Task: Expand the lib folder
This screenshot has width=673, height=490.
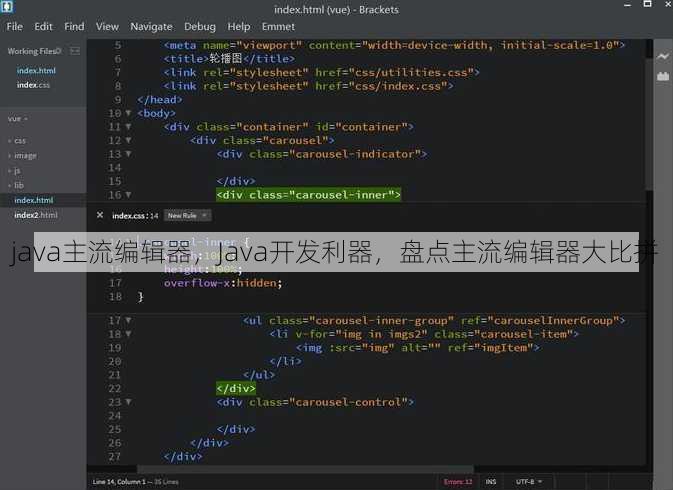Action: click(16, 185)
